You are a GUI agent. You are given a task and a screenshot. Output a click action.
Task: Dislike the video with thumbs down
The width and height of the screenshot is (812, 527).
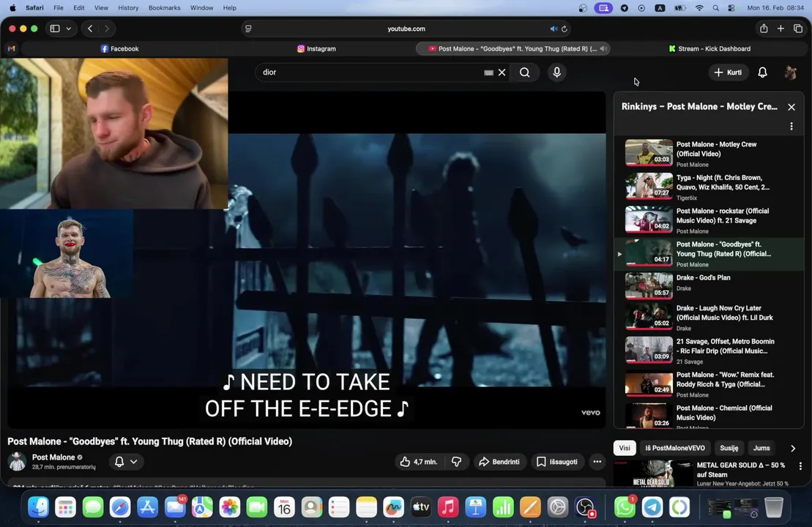[456, 462]
